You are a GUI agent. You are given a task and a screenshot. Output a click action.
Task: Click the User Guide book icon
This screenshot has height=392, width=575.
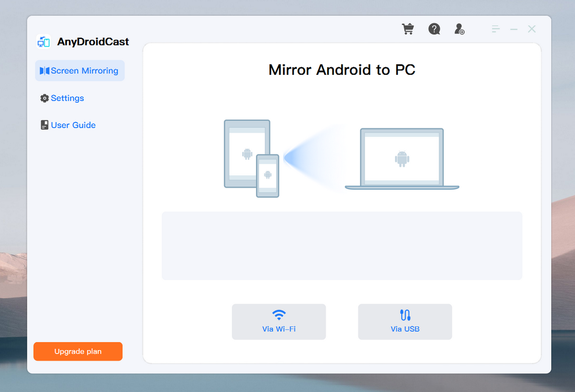pyautogui.click(x=44, y=125)
